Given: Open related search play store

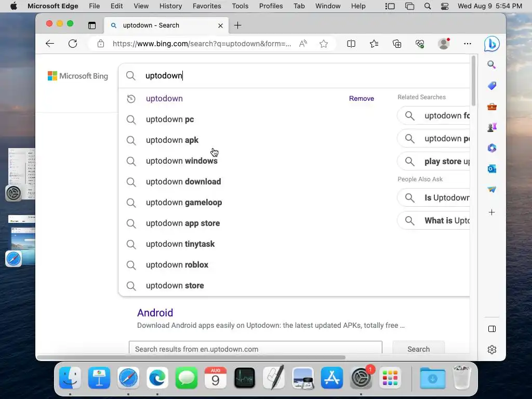Looking at the screenshot, I should [434, 162].
